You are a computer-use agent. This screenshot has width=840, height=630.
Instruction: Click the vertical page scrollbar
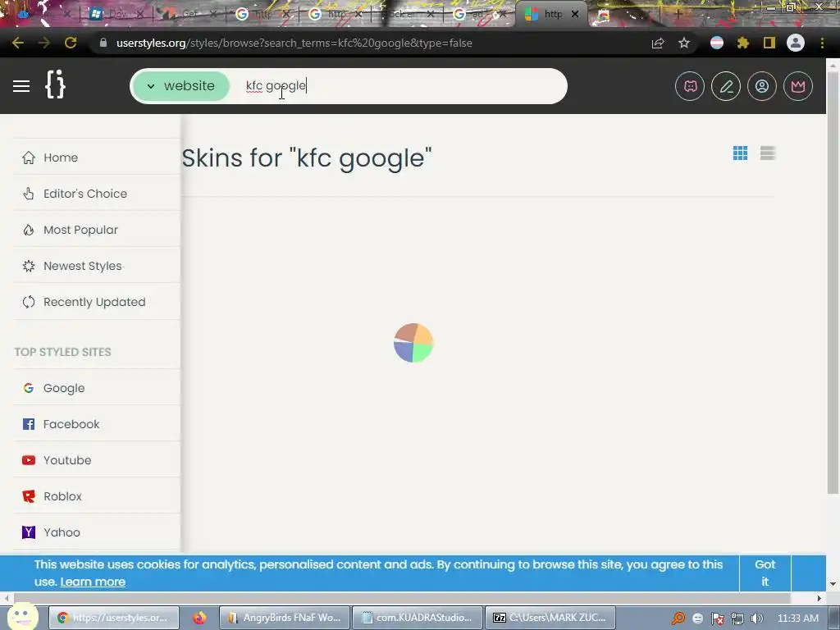tap(833, 282)
